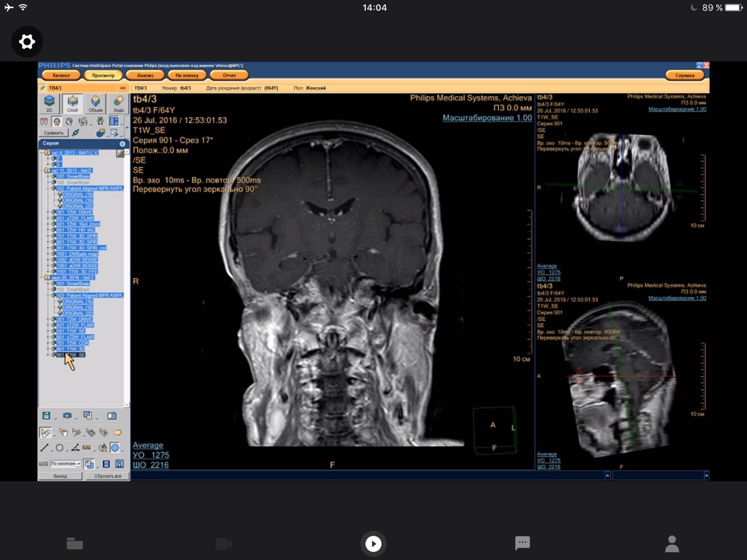
Task: Click the head orientation icon in toolbar
Action: click(57, 121)
